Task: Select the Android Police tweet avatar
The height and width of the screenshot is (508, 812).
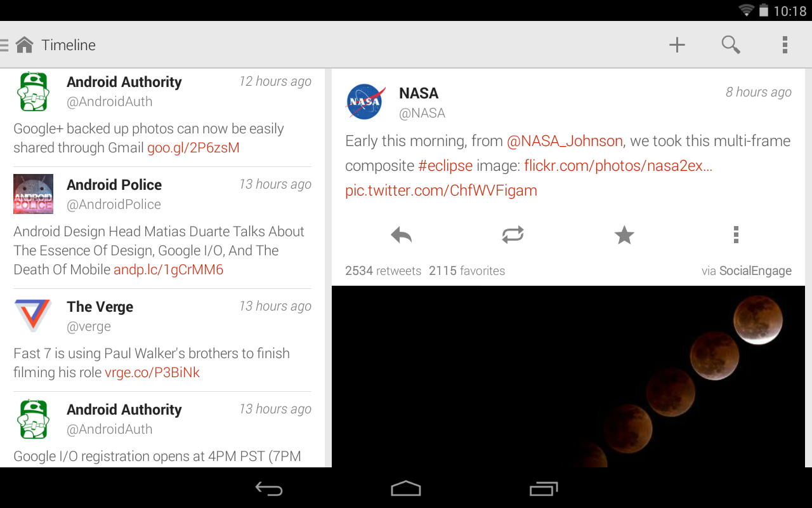Action: click(x=34, y=194)
